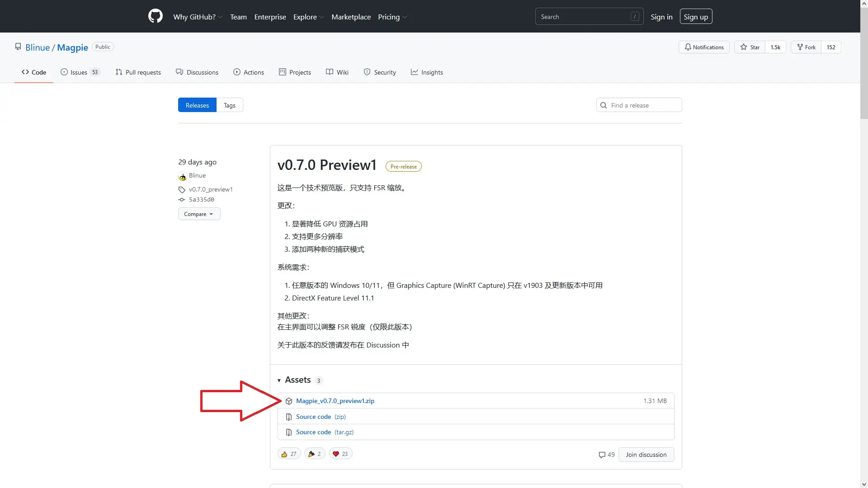Open the Compare dropdown
868x488 pixels.
pyautogui.click(x=199, y=214)
